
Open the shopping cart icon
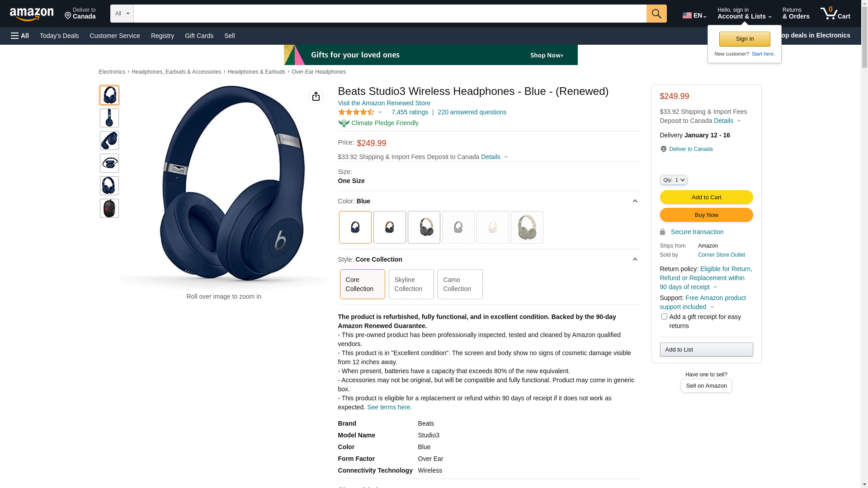click(835, 14)
